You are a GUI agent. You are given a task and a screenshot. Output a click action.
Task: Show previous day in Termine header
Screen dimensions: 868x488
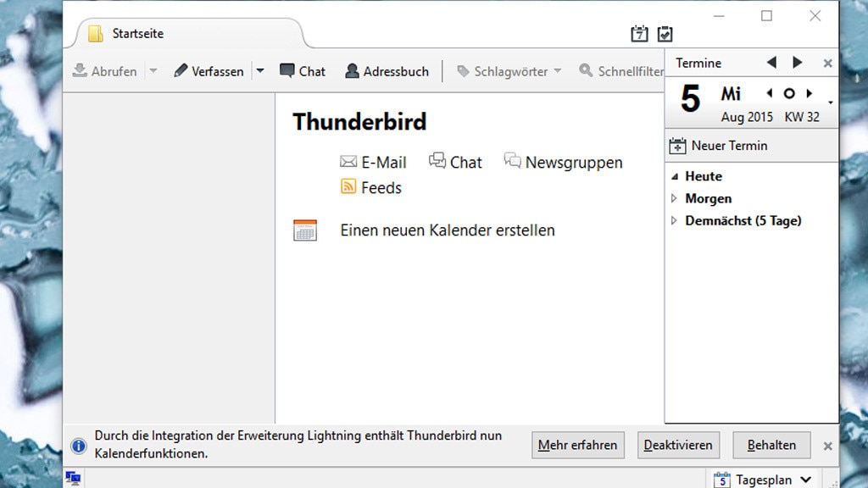pyautogui.click(x=771, y=63)
